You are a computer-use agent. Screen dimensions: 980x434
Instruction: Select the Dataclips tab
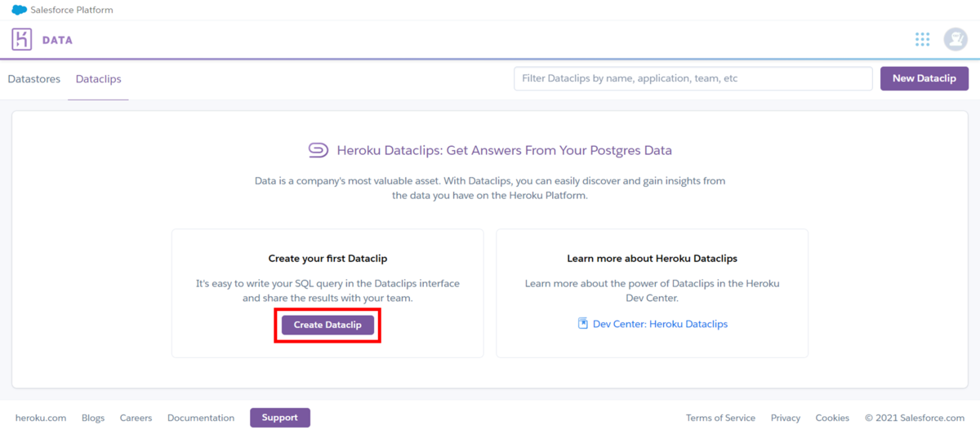tap(98, 79)
